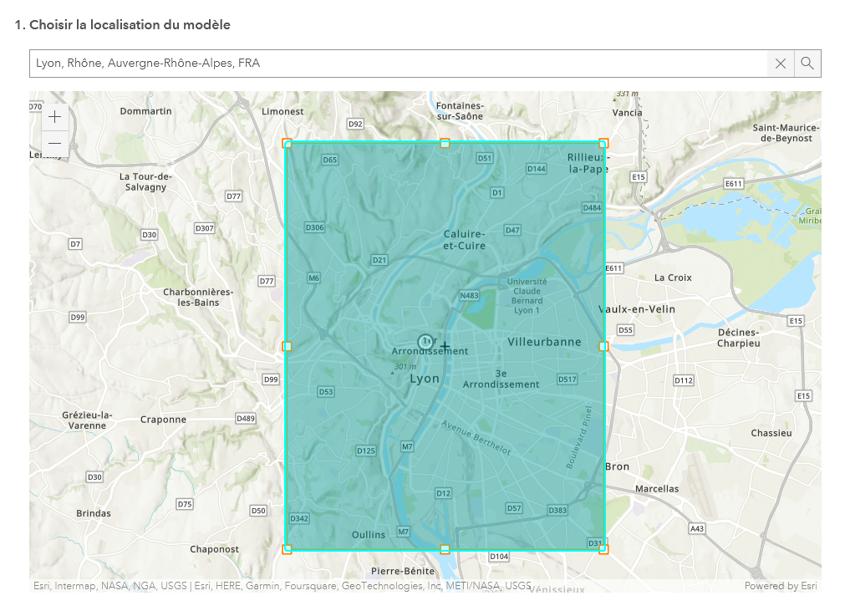Click the Esri attribution text
850x616 pixels.
coord(282,586)
